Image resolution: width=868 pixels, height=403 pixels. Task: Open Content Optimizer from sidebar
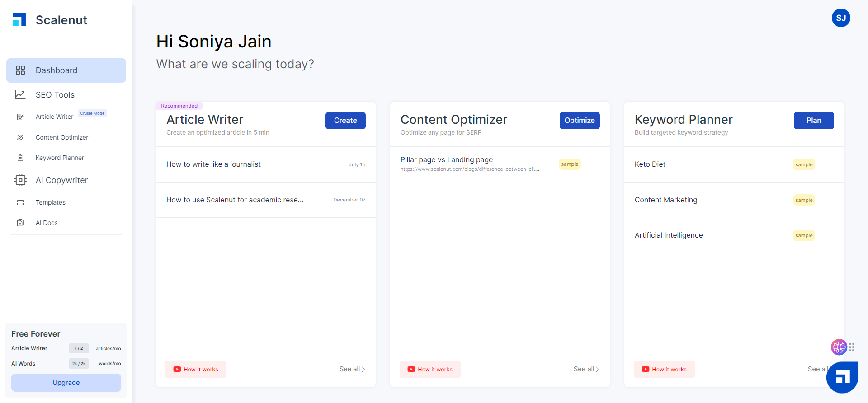click(x=62, y=137)
